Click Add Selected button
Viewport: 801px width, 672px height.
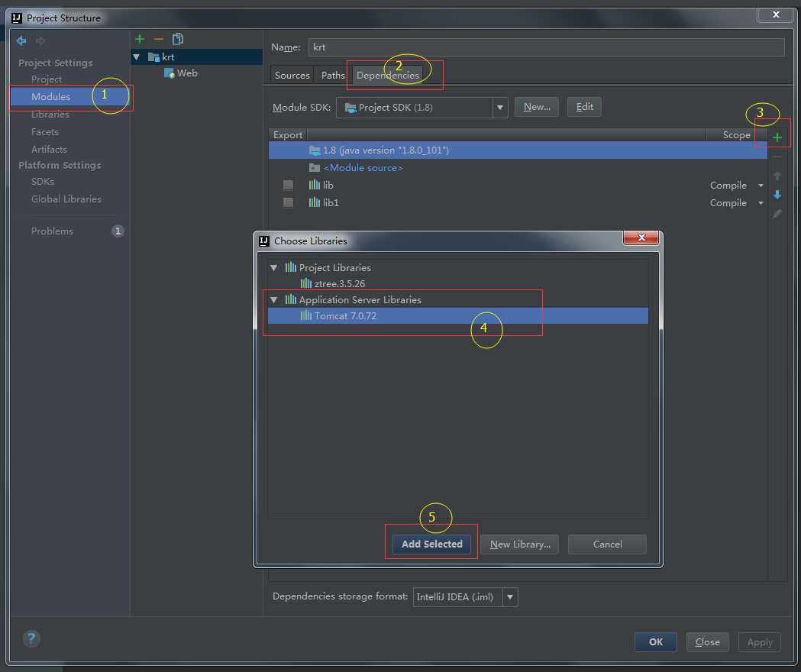click(x=431, y=544)
